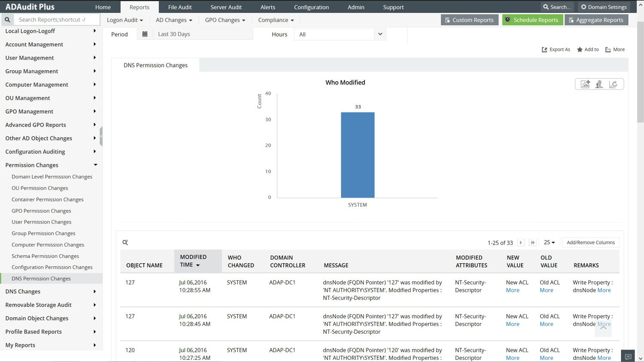Viewport: 644px width, 362px height.
Task: Switch to the File Audit tab
Action: click(180, 7)
